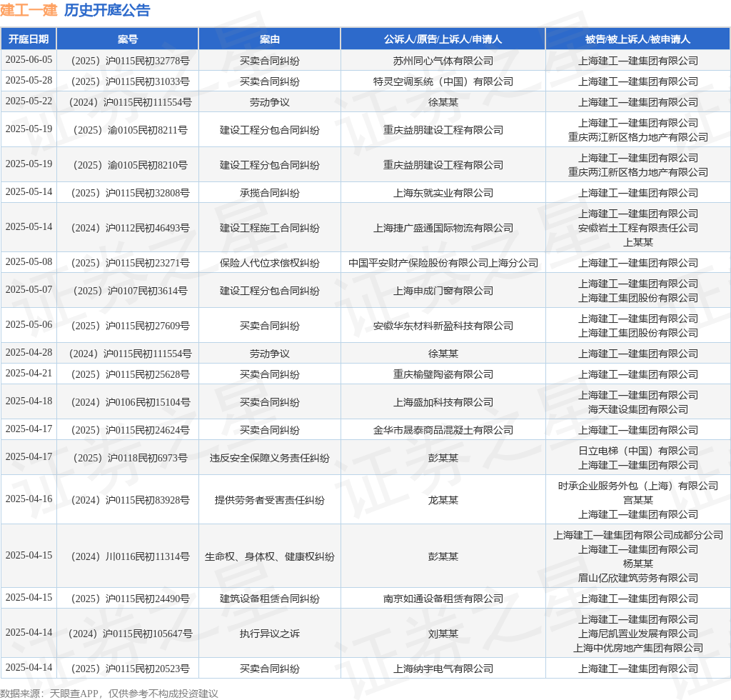Click plaintiff 重庆榆璧陶瓷有限公司
Image resolution: width=731 pixels, height=700 pixels.
pos(443,374)
